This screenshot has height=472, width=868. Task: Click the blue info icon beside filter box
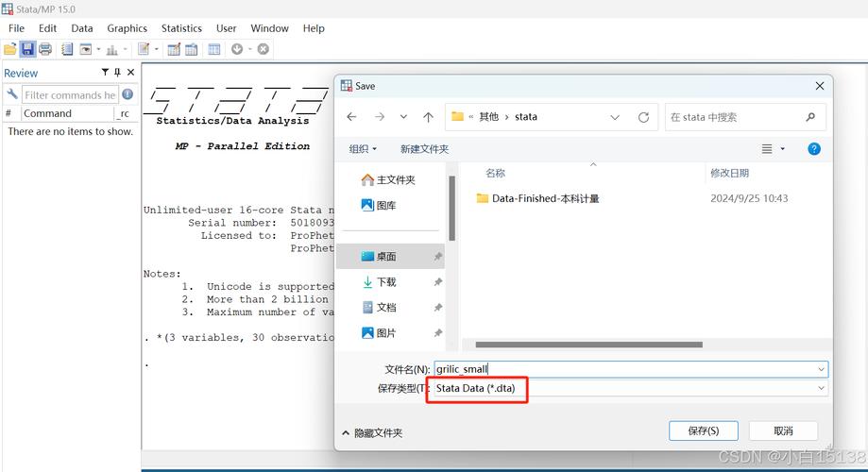pos(128,94)
